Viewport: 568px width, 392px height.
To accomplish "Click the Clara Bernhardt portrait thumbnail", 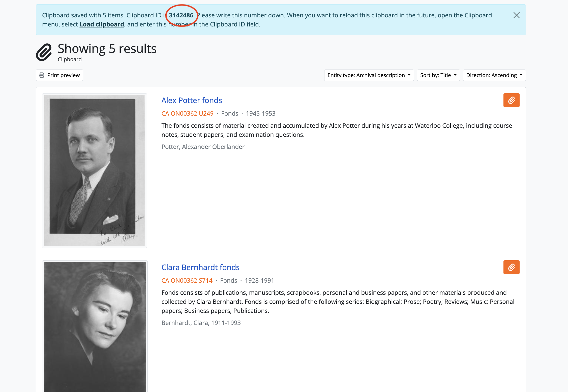I will click(95, 326).
